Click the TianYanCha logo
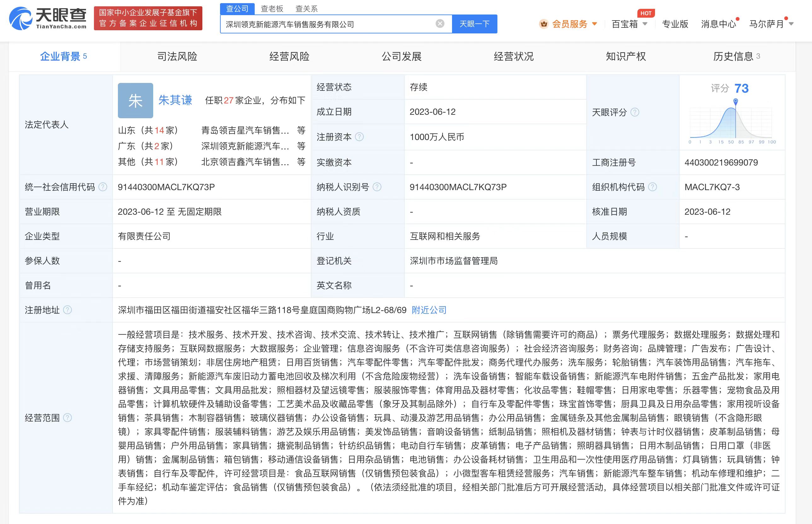812x524 pixels. (x=48, y=18)
